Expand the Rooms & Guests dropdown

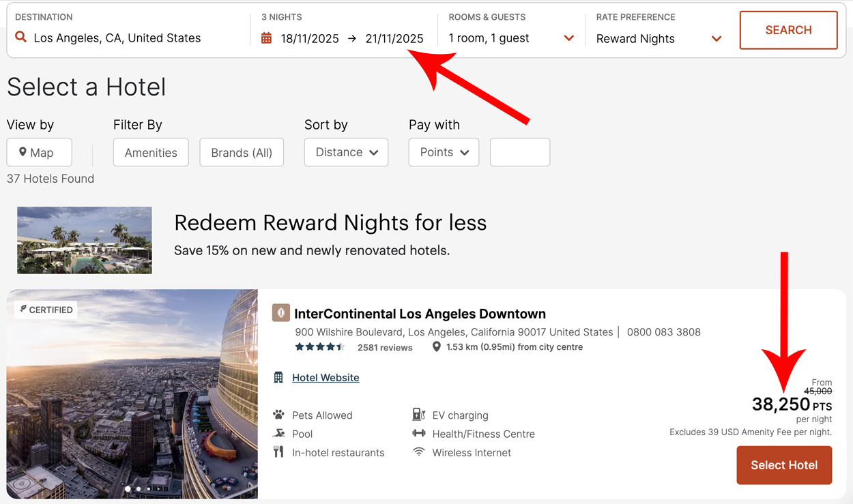pyautogui.click(x=511, y=38)
